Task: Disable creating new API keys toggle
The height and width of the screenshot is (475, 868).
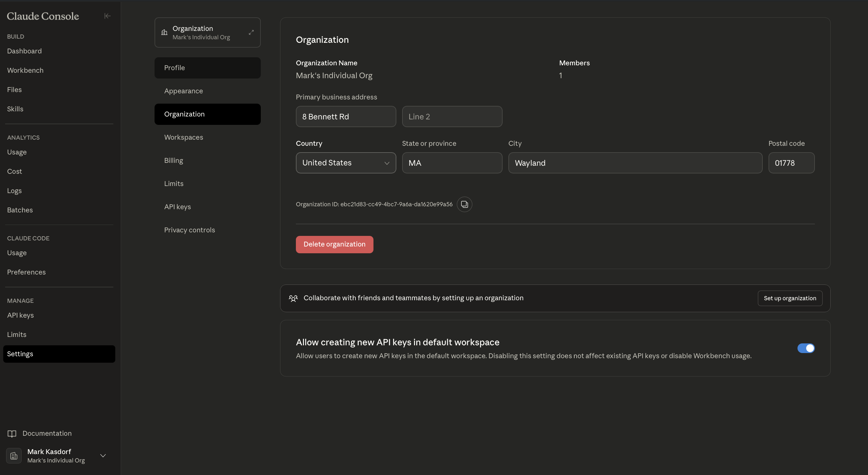Action: coord(806,348)
